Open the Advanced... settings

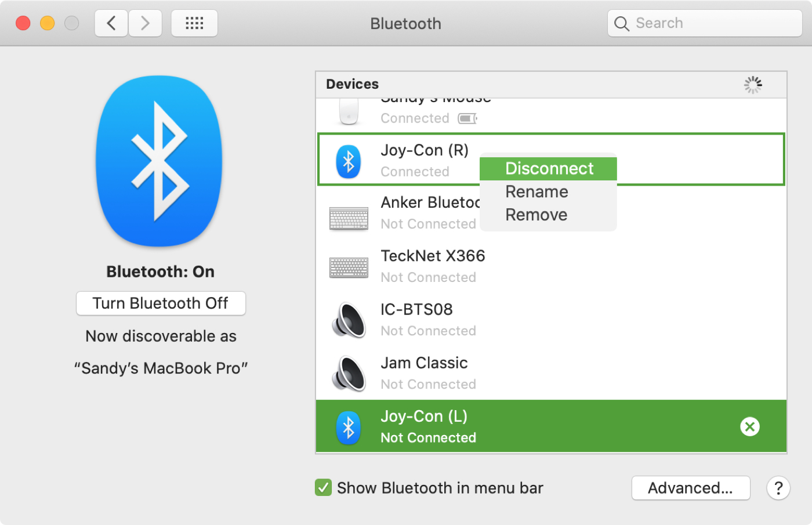pos(691,488)
